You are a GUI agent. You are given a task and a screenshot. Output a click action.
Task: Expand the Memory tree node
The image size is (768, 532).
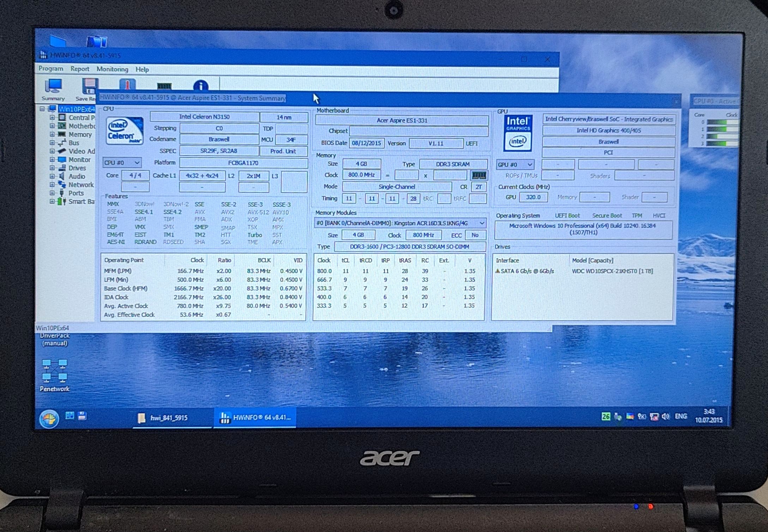tap(52, 134)
